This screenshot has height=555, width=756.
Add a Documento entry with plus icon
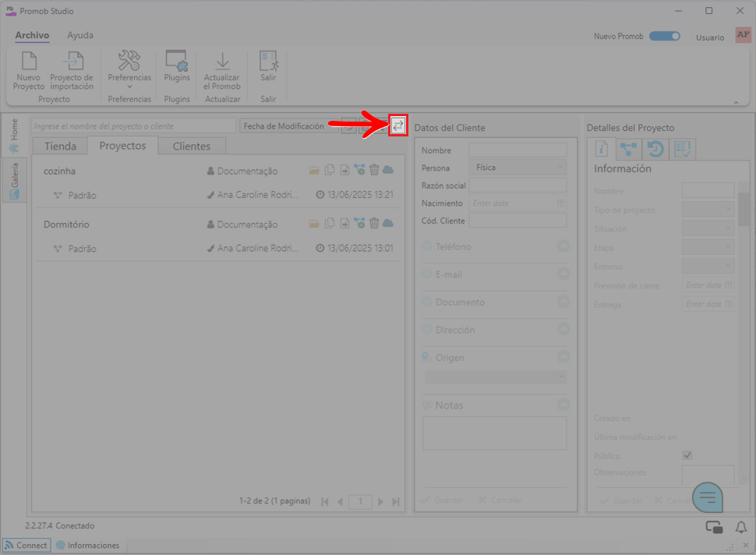(427, 302)
